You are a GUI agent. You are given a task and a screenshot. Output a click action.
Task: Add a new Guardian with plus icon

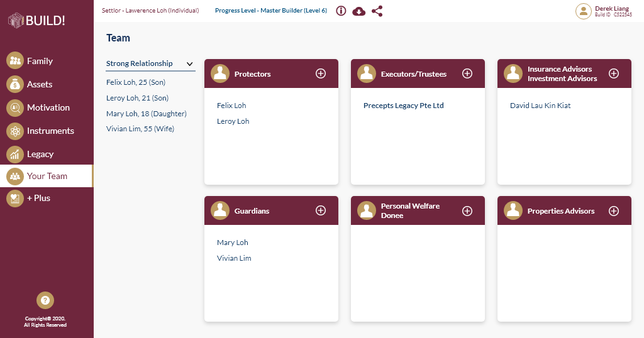[321, 210]
